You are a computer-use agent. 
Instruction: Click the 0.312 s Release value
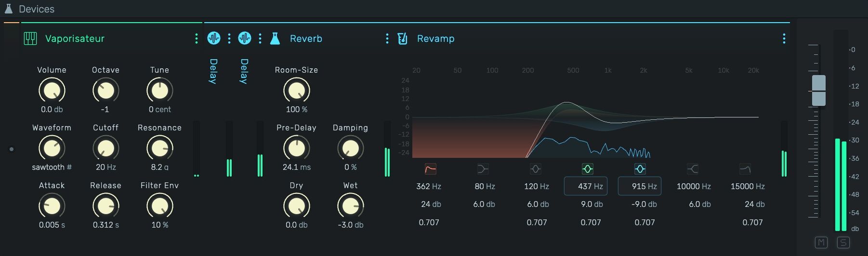(106, 225)
